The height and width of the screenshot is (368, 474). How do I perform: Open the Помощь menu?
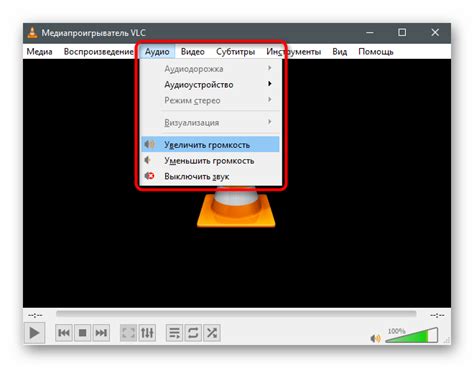click(x=376, y=52)
